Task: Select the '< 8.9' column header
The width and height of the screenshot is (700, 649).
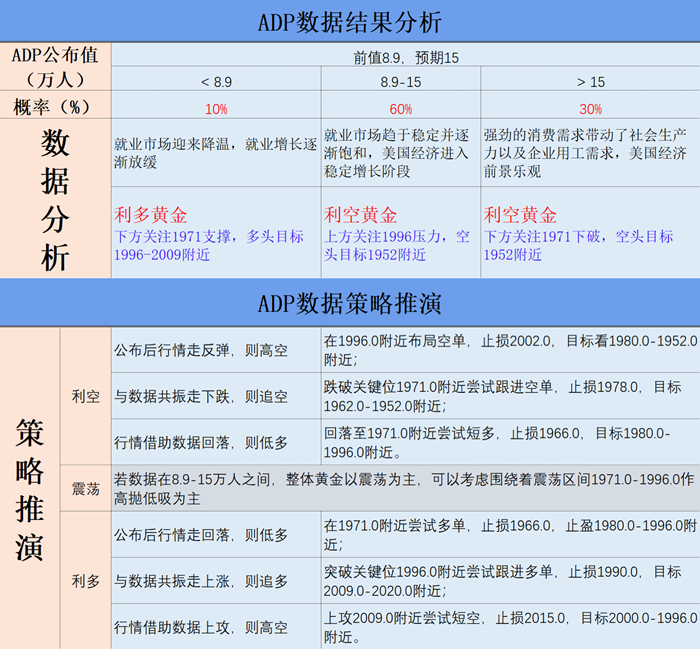Action: pos(216,79)
